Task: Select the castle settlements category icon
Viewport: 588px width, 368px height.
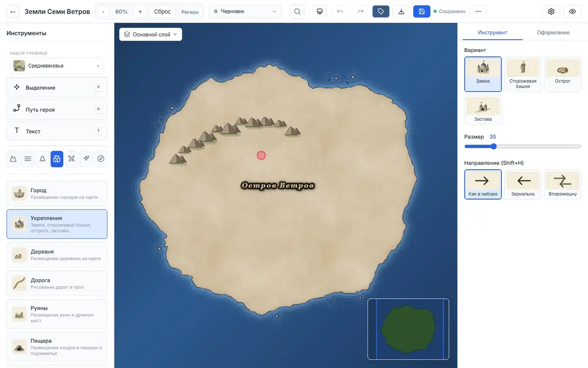Action: point(57,158)
